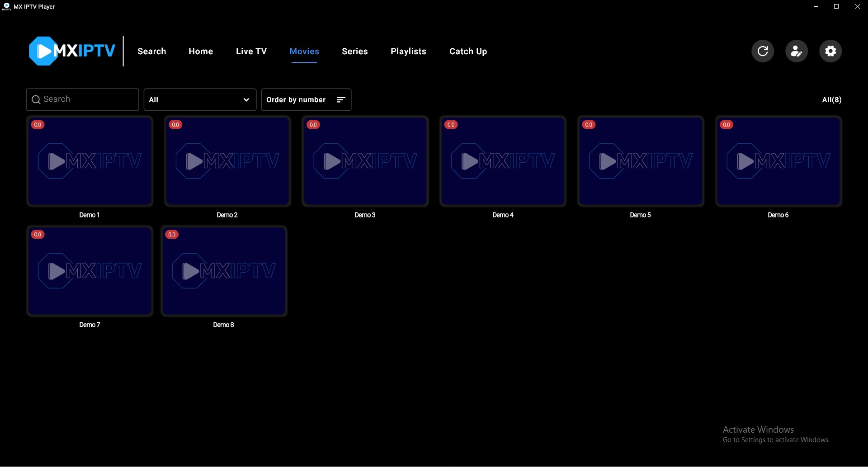Open the Demo 6 movie thumbnail
This screenshot has width=868, height=467.
tap(778, 161)
